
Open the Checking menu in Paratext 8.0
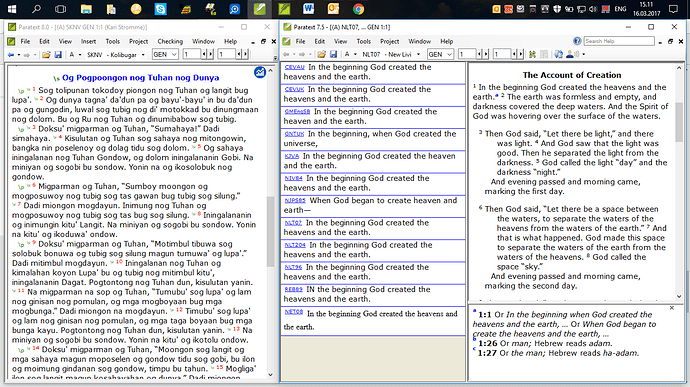coord(170,41)
